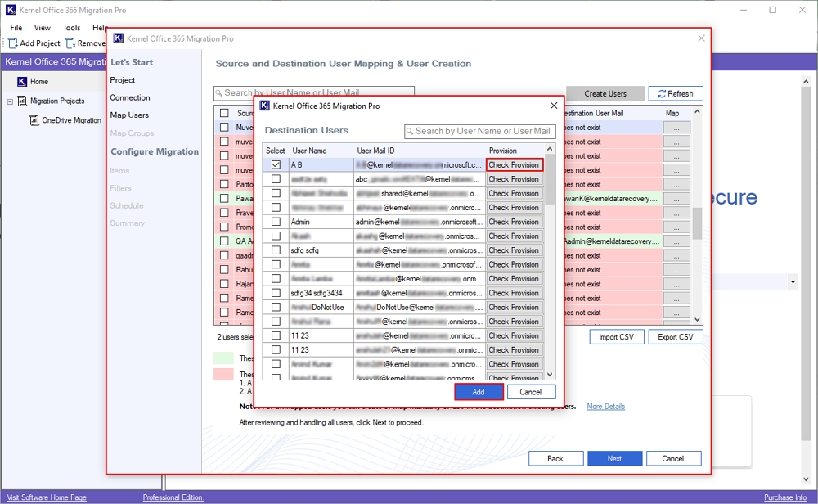Click map browse button for first row
The image size is (818, 504).
(x=676, y=128)
